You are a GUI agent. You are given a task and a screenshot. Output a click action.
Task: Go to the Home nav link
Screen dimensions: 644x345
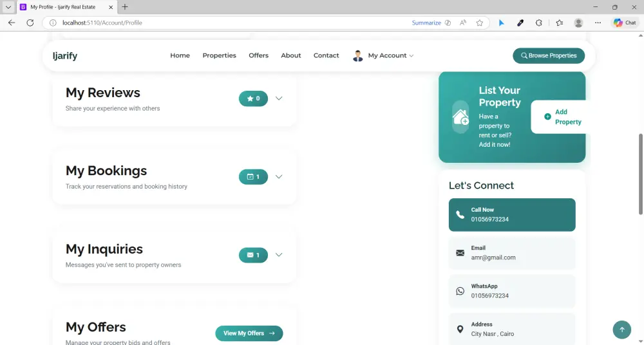pos(180,55)
